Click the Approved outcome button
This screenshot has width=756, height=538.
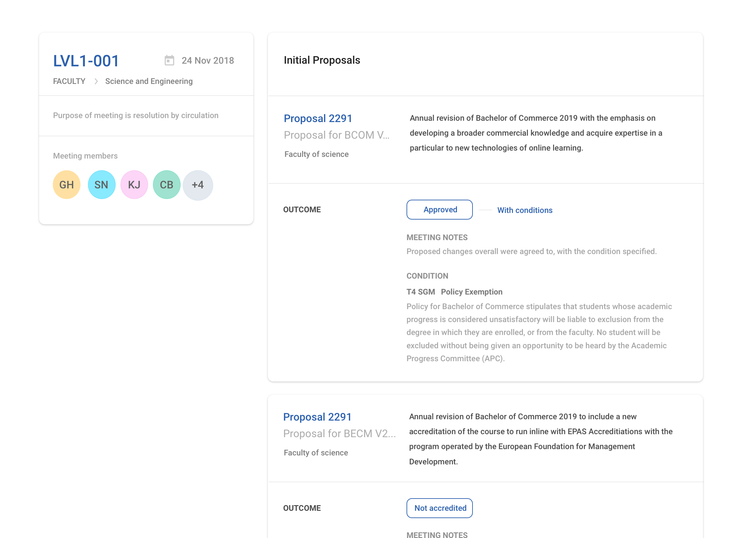(440, 210)
